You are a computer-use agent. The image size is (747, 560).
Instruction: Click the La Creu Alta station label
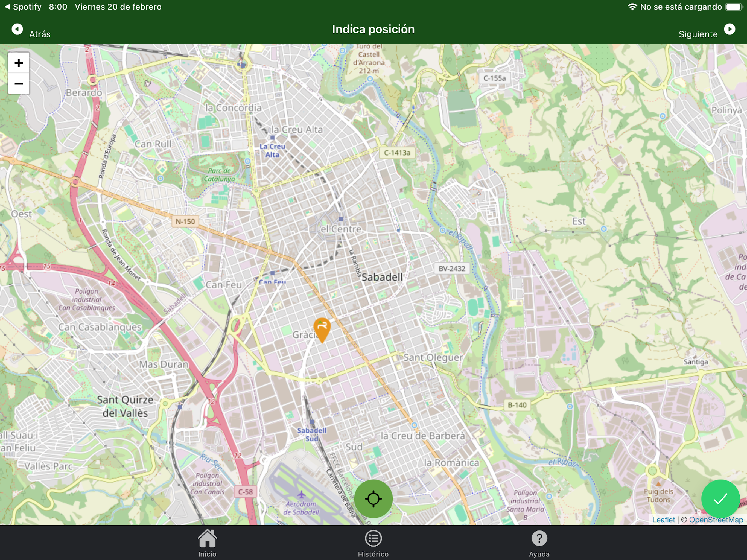272,150
